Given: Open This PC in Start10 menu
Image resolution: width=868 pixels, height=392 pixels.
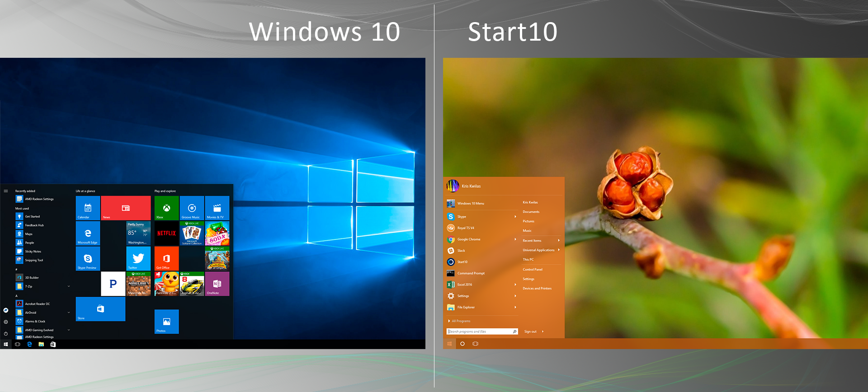Looking at the screenshot, I should [528, 260].
